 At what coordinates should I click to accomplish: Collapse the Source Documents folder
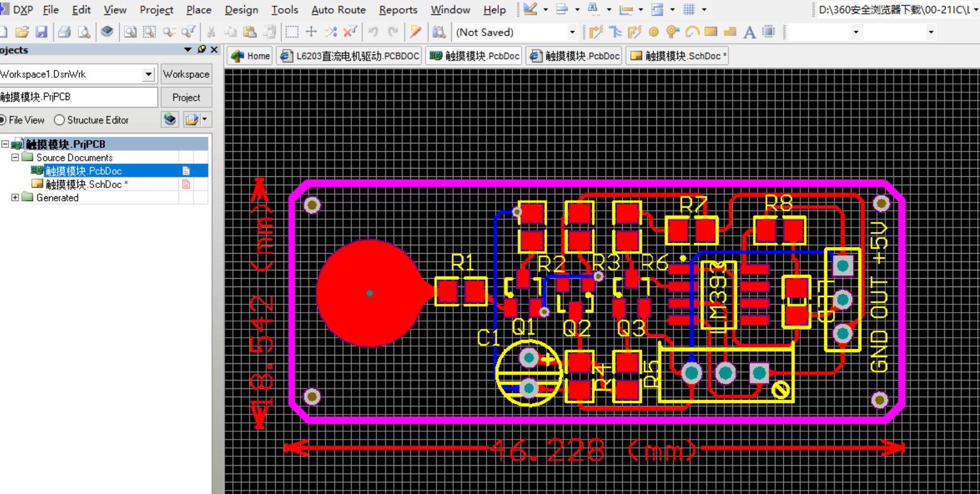(x=15, y=157)
